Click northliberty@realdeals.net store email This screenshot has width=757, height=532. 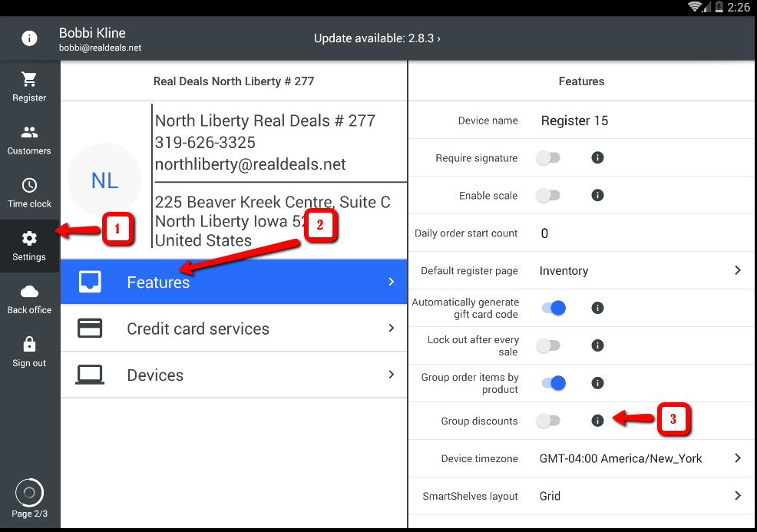tap(250, 164)
